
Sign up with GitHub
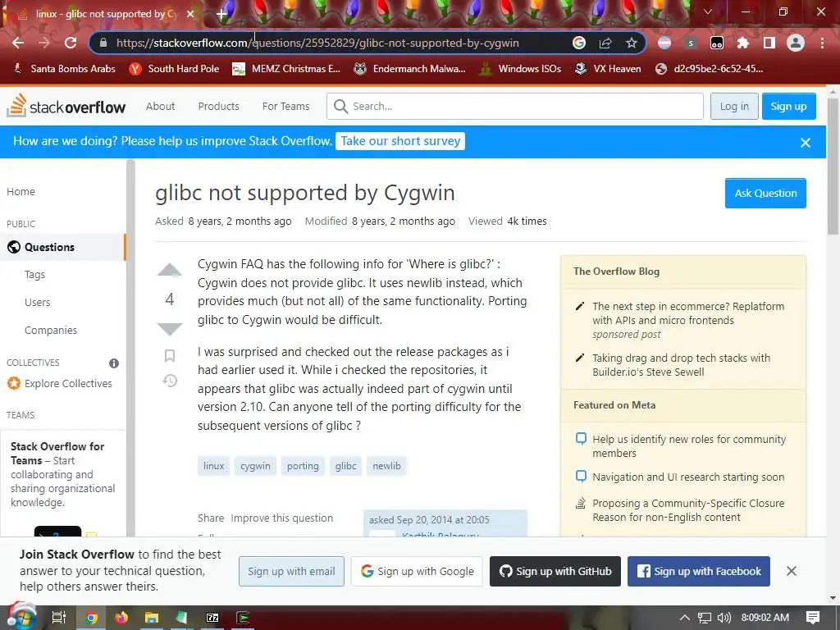pyautogui.click(x=555, y=571)
